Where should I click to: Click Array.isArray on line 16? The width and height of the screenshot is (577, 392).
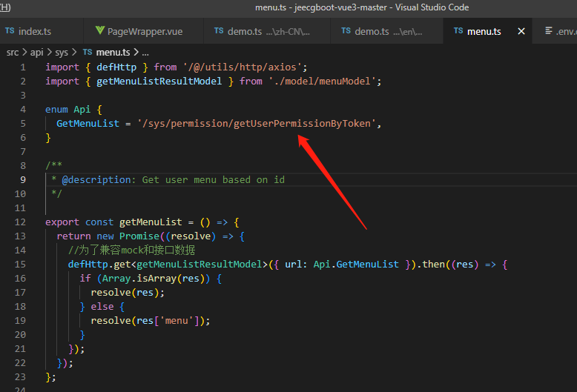139,279
